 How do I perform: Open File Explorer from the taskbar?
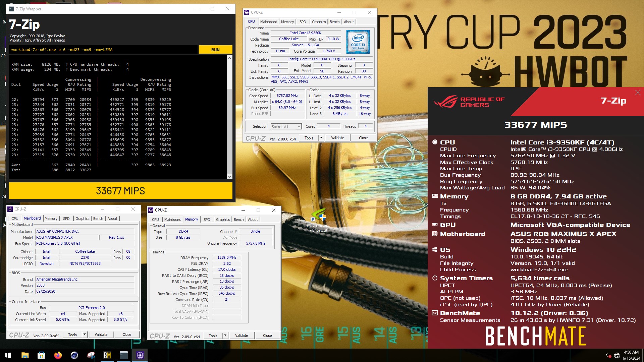click(x=25, y=355)
